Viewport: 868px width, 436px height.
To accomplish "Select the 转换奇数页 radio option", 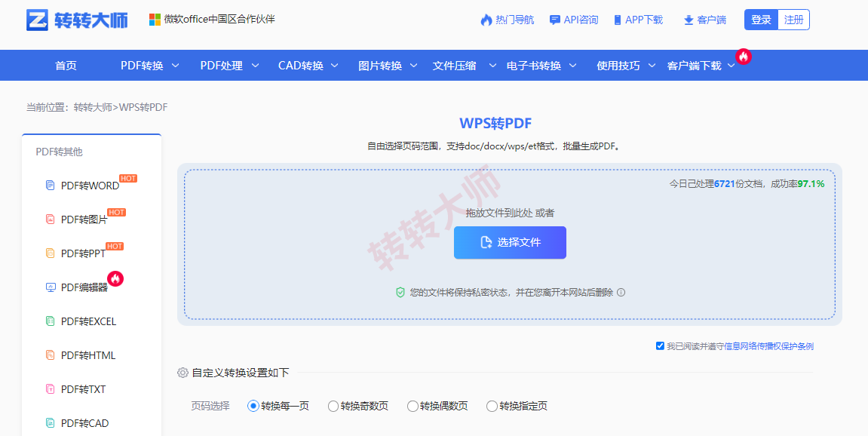I will pos(333,406).
